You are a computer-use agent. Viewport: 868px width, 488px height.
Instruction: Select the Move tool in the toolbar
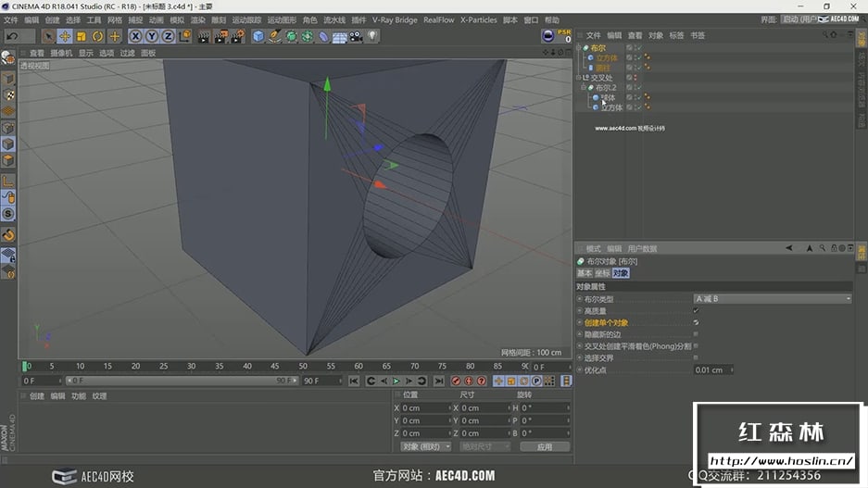[64, 36]
